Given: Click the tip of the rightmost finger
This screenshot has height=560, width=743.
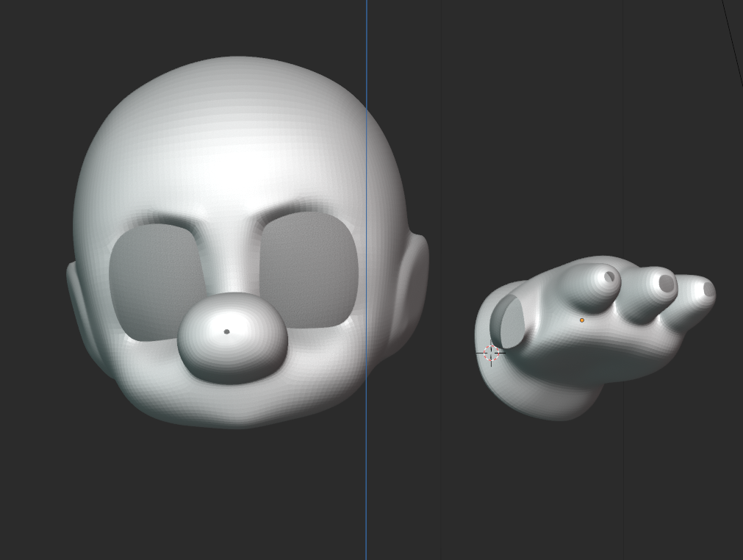Looking at the screenshot, I should click(x=708, y=290).
